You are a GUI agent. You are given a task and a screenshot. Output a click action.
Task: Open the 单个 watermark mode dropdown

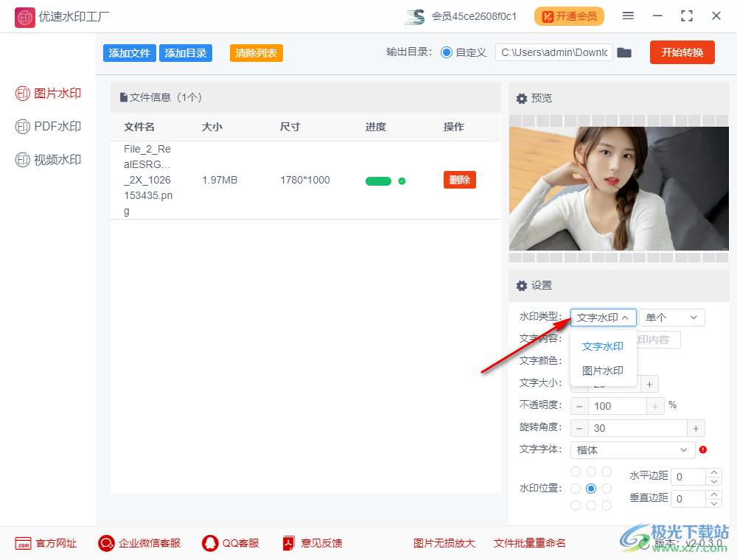(671, 317)
